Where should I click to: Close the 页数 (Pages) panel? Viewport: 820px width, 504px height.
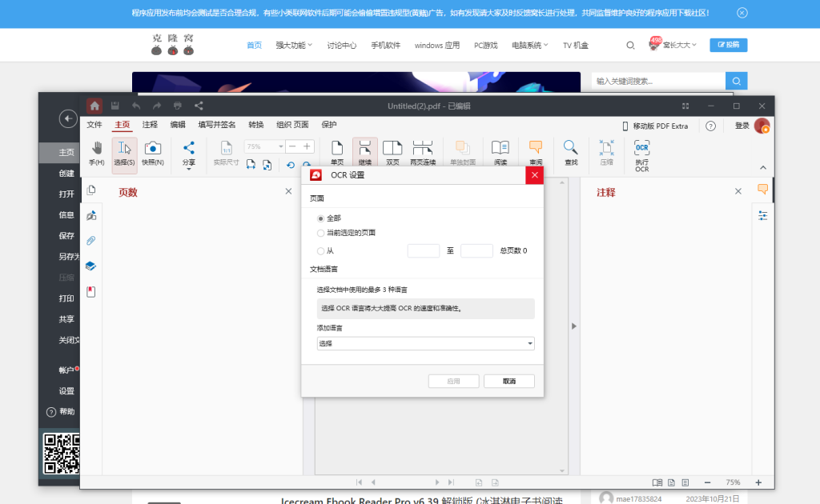[x=288, y=192]
